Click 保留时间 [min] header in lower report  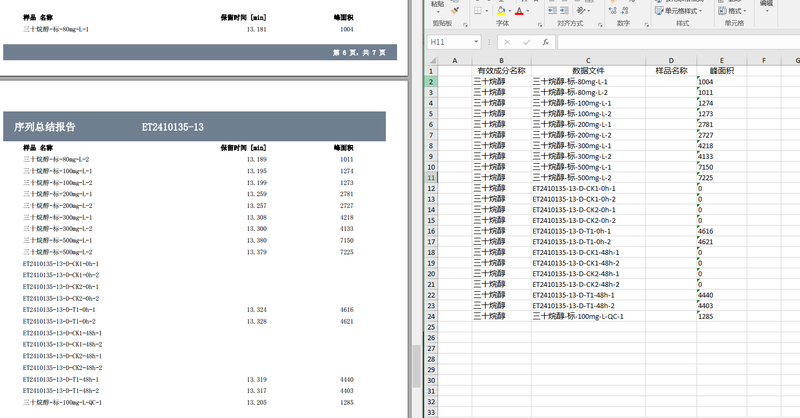(243, 147)
